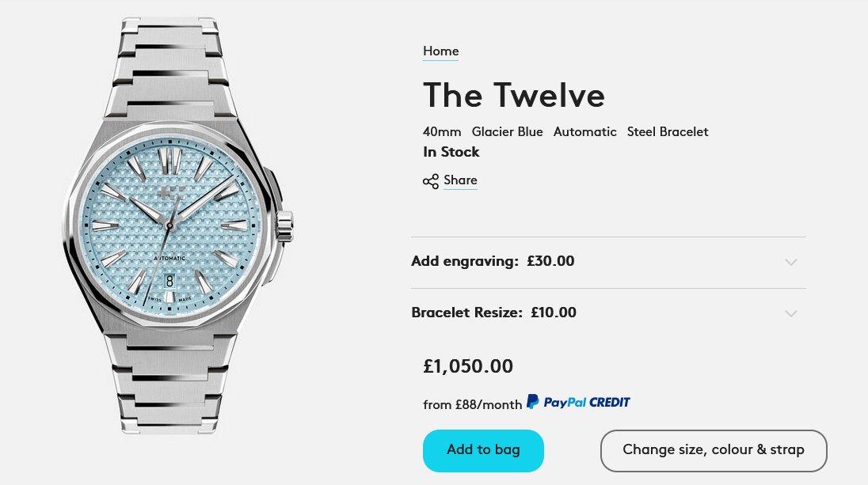Expand Add engraving with its chevron arrow
Screen dimensions: 868x485
point(790,262)
